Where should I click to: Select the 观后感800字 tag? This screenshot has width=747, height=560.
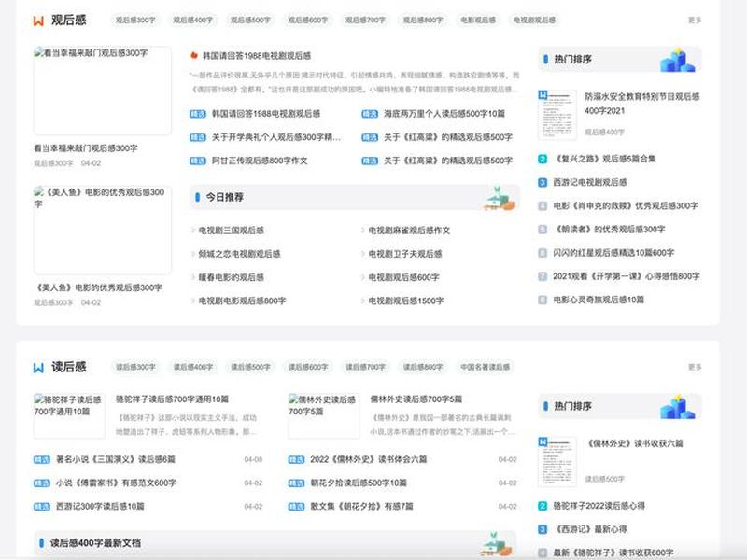point(423,20)
